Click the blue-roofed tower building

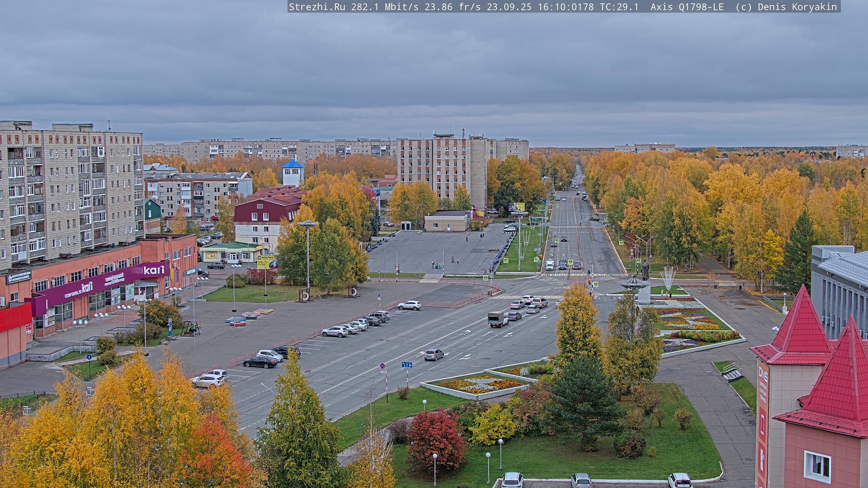292,173
